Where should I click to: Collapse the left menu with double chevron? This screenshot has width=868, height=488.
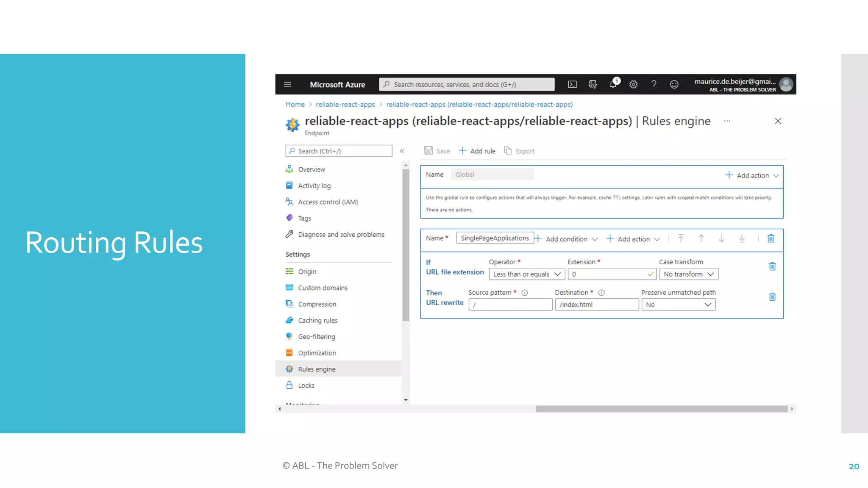coord(402,151)
